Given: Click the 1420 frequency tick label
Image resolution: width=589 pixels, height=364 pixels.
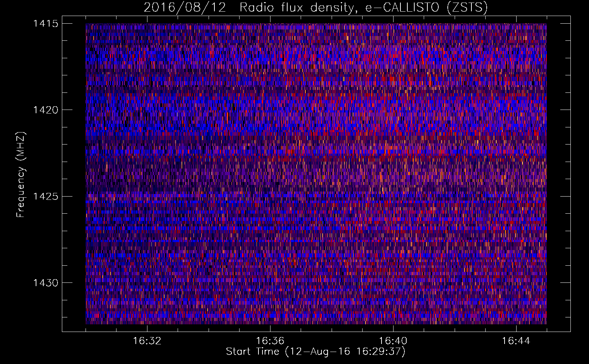Looking at the screenshot, I should click(46, 110).
